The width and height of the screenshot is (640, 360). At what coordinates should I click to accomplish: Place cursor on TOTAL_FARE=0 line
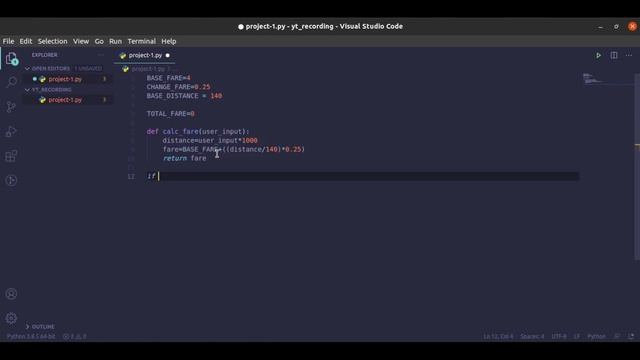point(171,113)
